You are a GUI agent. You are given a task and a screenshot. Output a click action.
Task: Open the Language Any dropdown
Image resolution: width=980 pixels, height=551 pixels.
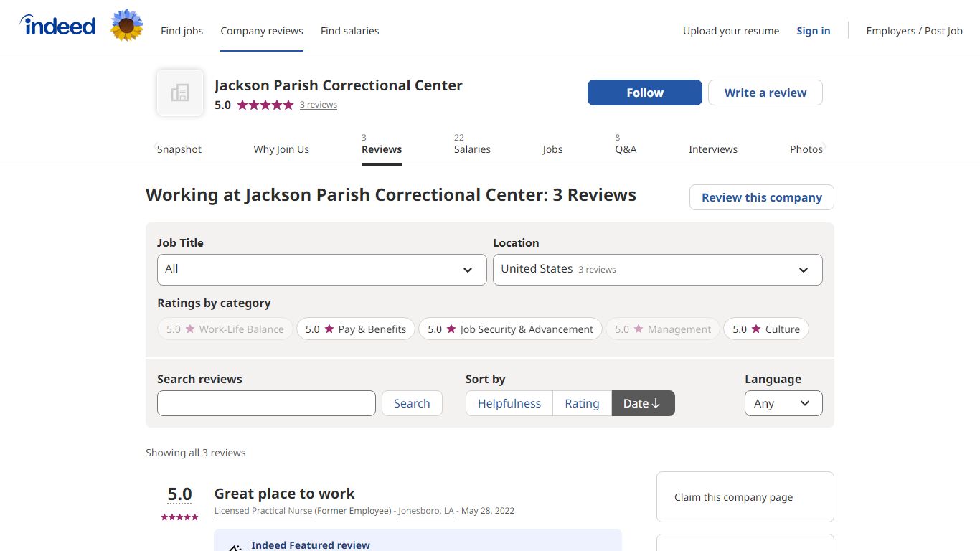pyautogui.click(x=783, y=403)
